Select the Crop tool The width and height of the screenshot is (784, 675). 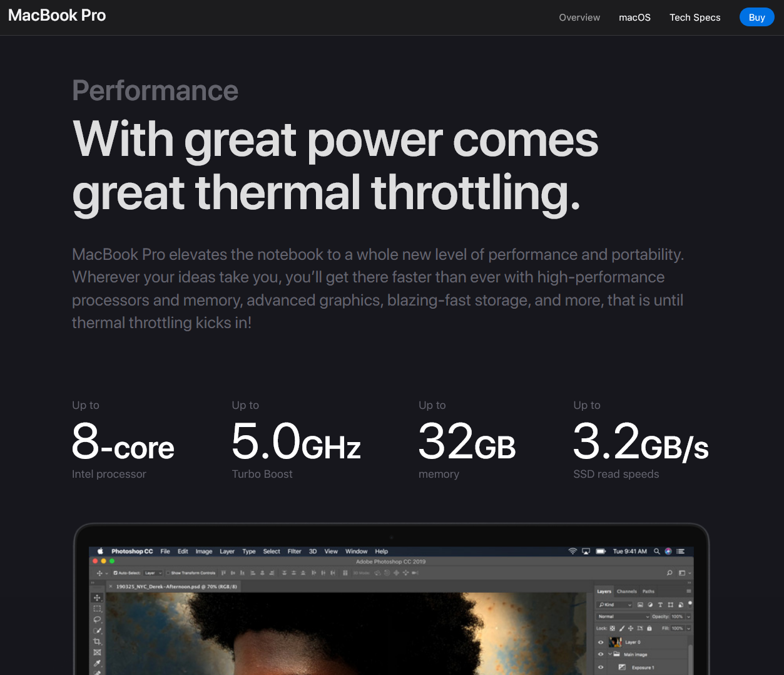click(97, 641)
